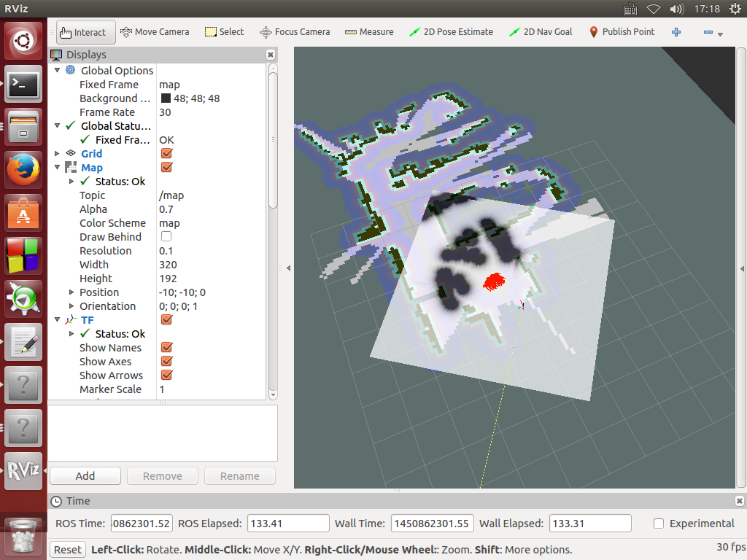747x560 pixels.
Task: Click the Reset button
Action: click(67, 550)
